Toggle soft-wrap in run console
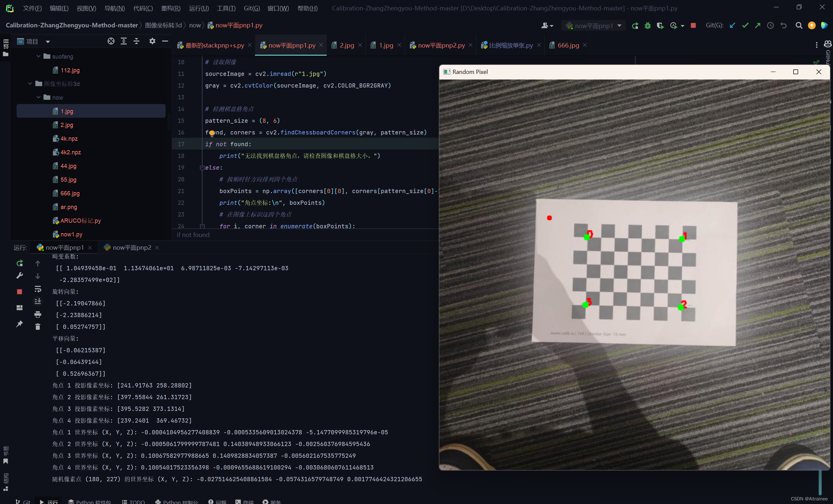 (x=38, y=289)
